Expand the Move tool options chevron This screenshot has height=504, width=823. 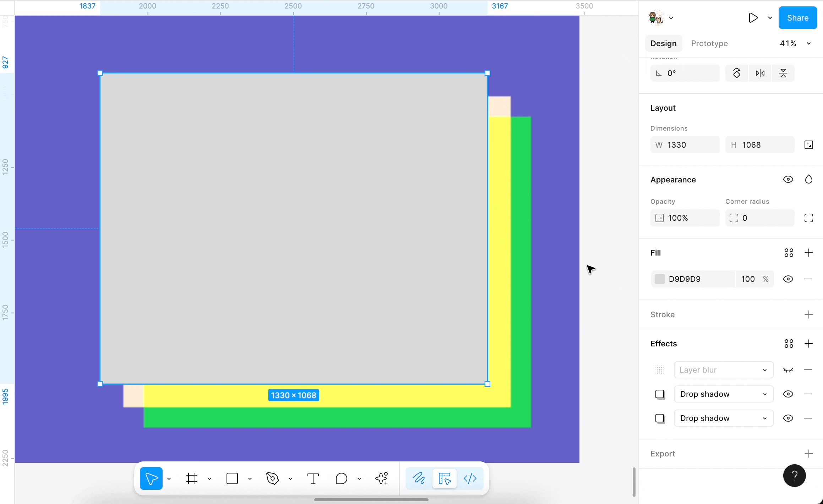click(x=169, y=479)
